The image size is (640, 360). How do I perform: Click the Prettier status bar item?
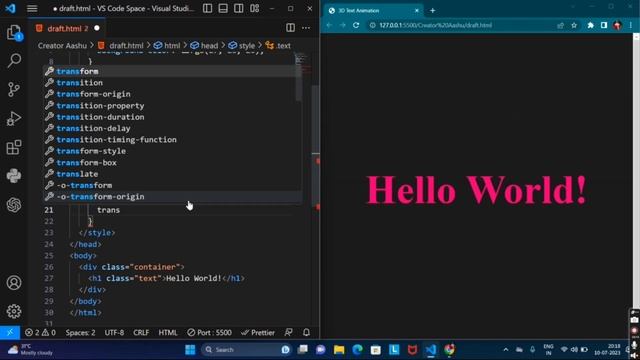(x=258, y=333)
